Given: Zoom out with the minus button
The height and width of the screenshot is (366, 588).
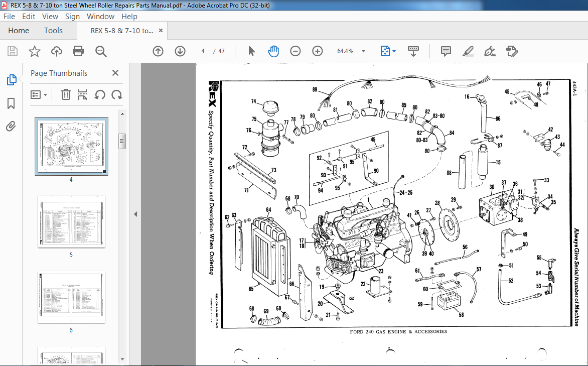Looking at the screenshot, I should pyautogui.click(x=296, y=51).
